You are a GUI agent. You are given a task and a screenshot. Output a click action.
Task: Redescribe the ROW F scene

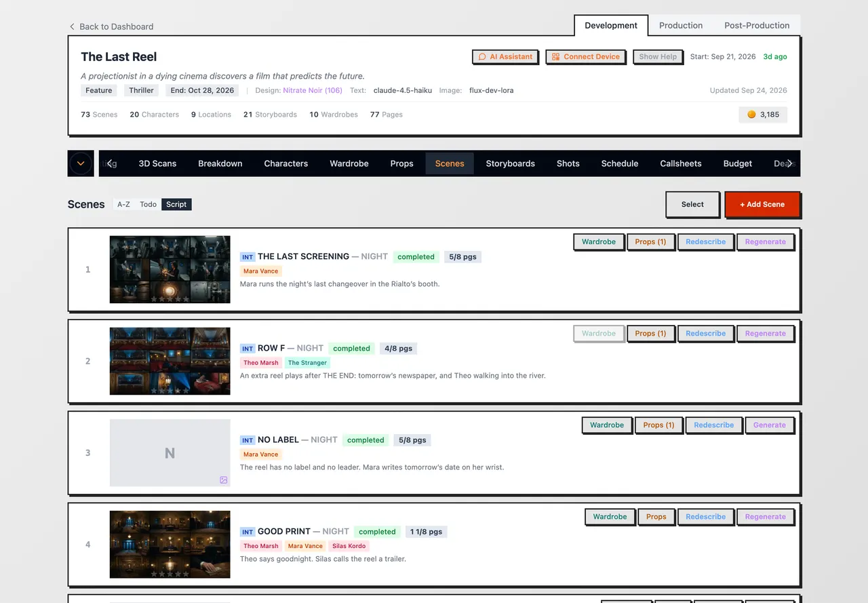coord(705,334)
